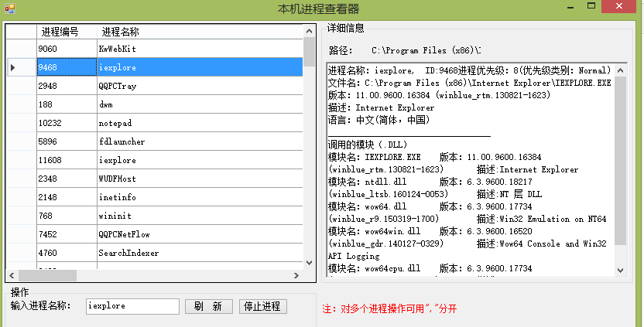Click the 模块名: wow64cpu.dll line
This screenshot has height=327, width=644.
coord(430,268)
